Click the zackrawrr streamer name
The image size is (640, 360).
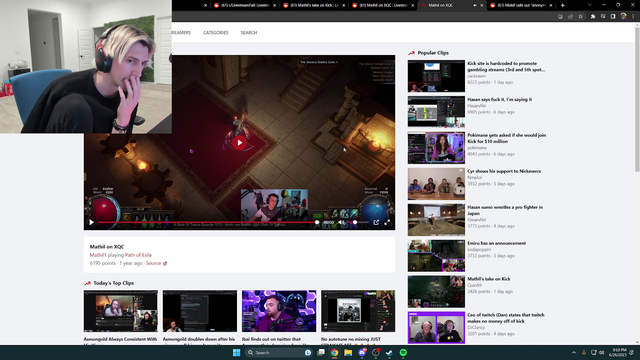[477, 76]
